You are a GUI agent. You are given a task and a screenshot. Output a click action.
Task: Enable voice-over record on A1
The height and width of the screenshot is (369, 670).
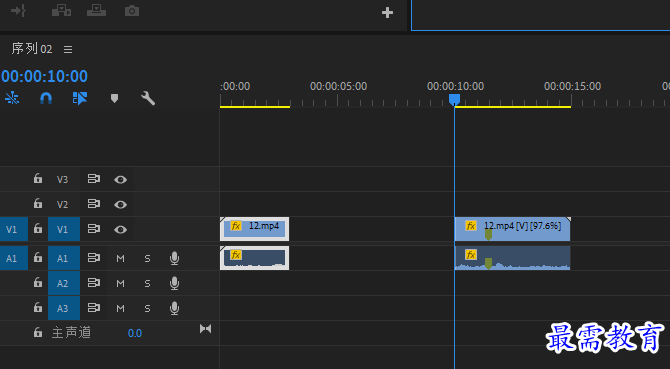174,258
